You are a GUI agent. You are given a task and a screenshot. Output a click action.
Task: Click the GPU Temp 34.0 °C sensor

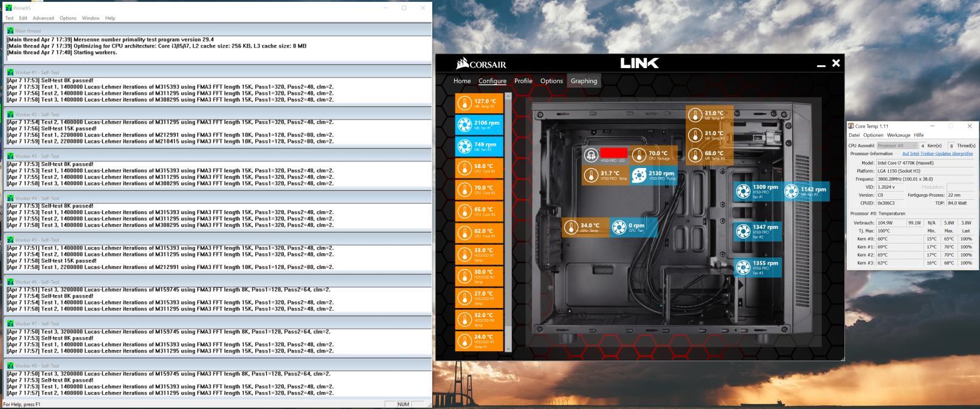coord(585,228)
